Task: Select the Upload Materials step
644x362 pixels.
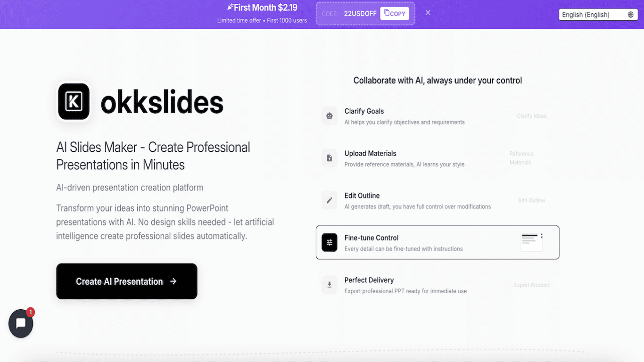Action: pyautogui.click(x=438, y=158)
